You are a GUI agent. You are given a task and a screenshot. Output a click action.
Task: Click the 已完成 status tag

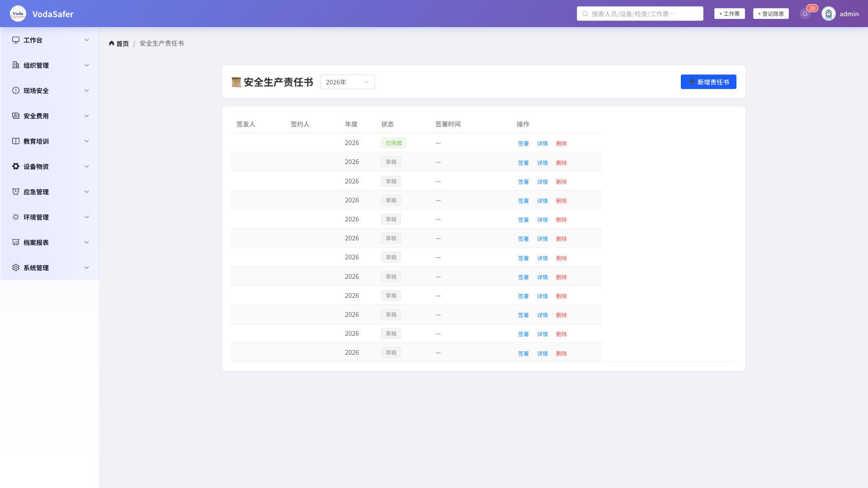394,143
